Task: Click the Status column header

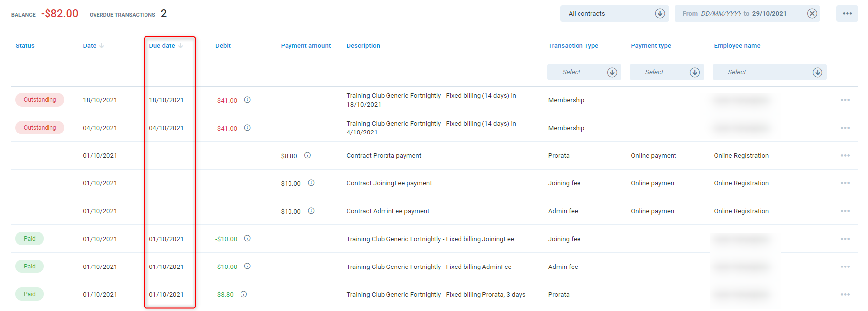Action: (25, 46)
